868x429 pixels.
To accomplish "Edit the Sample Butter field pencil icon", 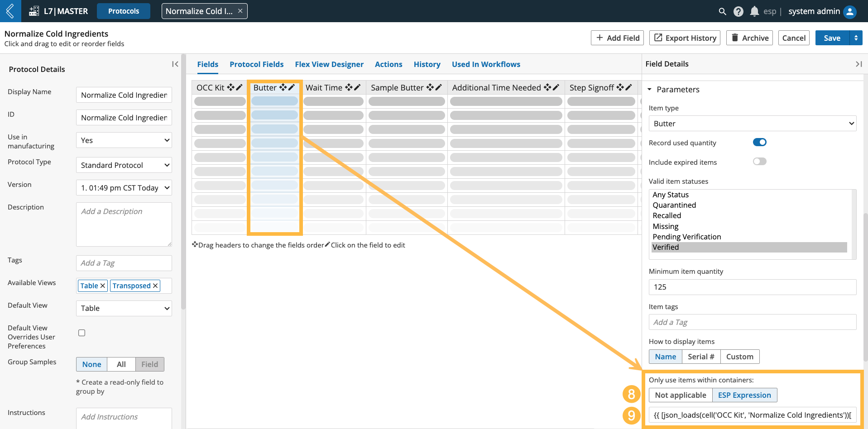I will point(438,87).
